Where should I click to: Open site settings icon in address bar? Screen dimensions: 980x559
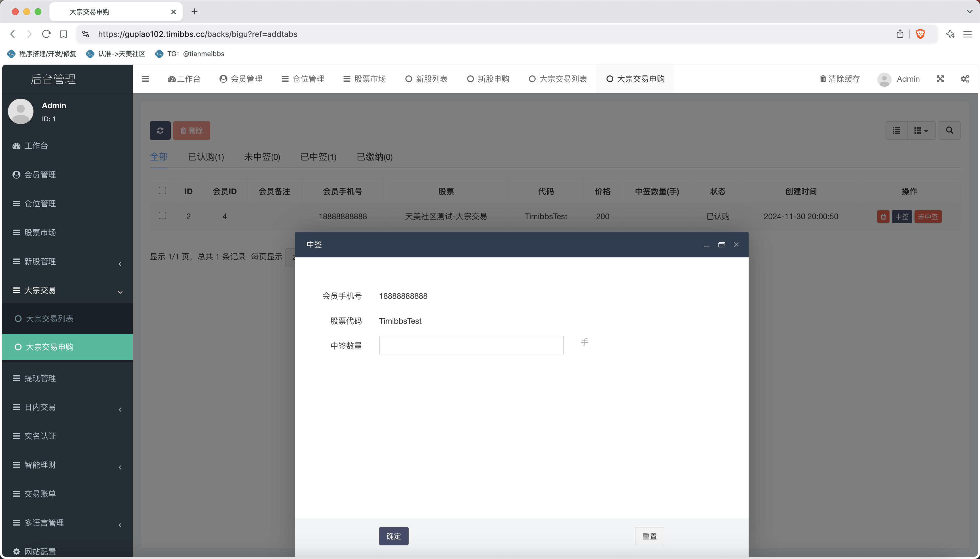(x=86, y=34)
